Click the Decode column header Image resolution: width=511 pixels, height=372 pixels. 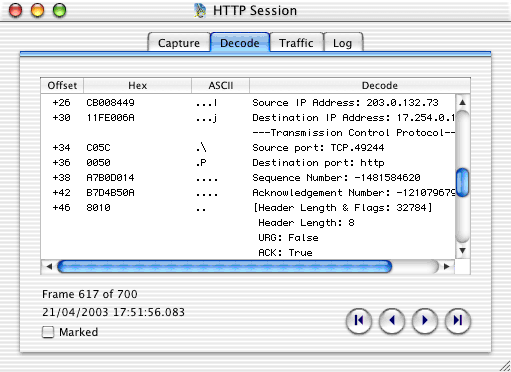point(360,86)
